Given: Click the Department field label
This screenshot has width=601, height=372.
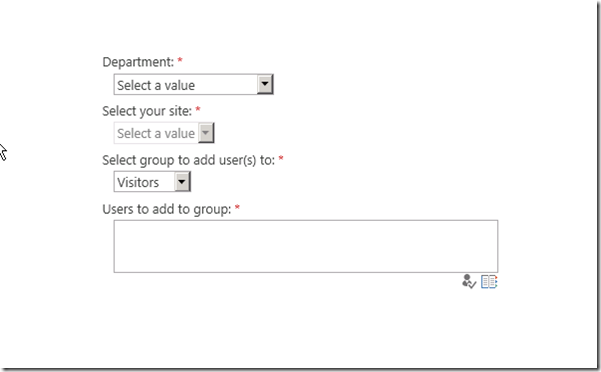Looking at the screenshot, I should (138, 62).
